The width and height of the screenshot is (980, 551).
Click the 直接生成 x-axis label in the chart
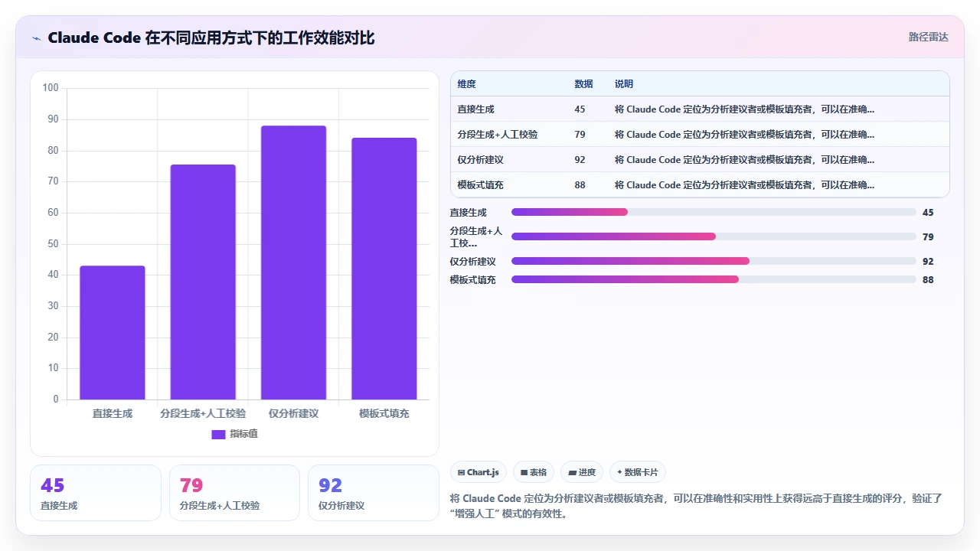click(113, 413)
